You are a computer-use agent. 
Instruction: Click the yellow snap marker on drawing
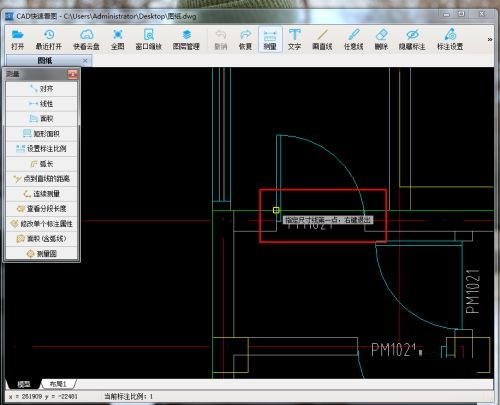pos(276,210)
